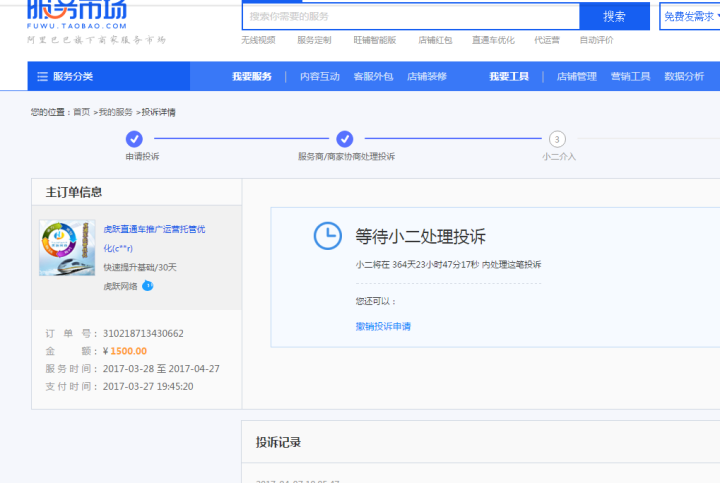
Task: Click the 旺铺智能版 hot search link
Action: [375, 41]
